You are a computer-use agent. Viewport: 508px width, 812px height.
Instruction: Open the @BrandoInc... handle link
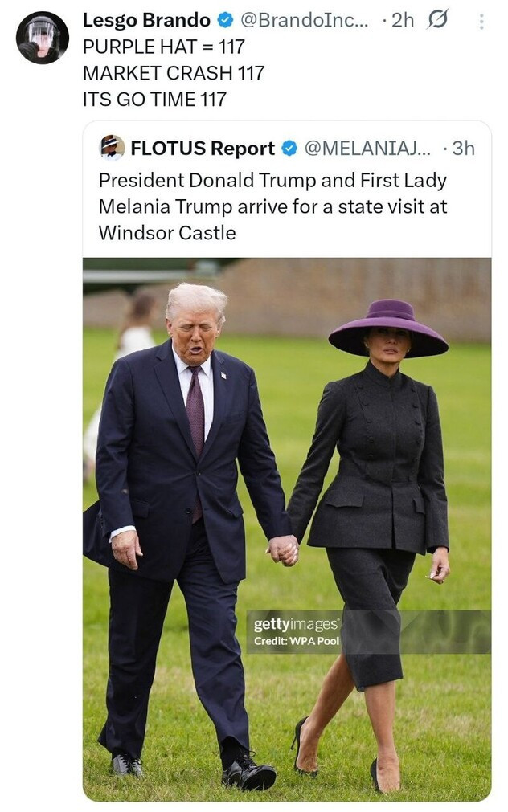[x=305, y=20]
